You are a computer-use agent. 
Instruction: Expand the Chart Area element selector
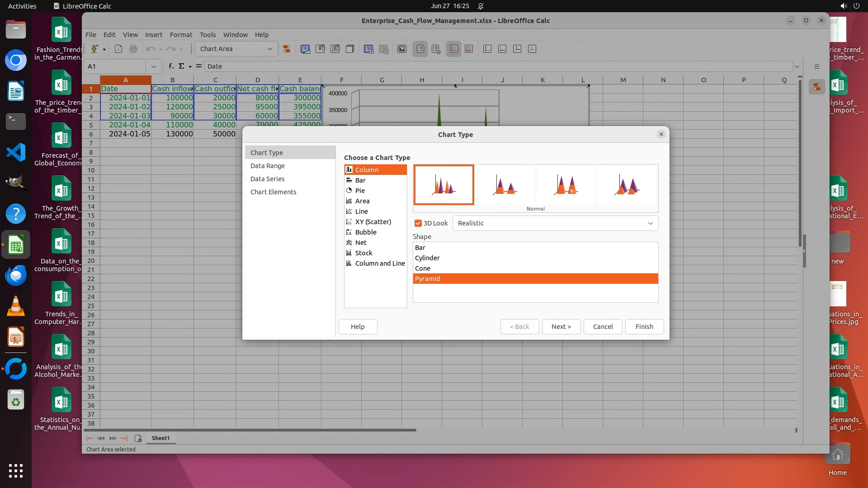(x=269, y=49)
